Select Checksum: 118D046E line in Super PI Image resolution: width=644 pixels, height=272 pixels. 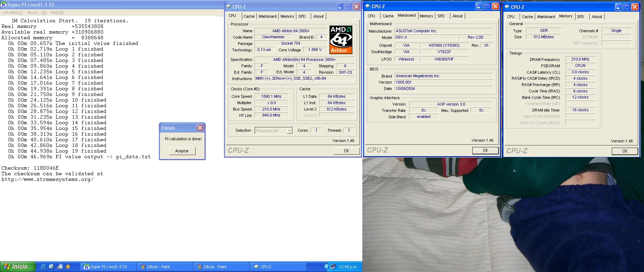pyautogui.click(x=30, y=168)
